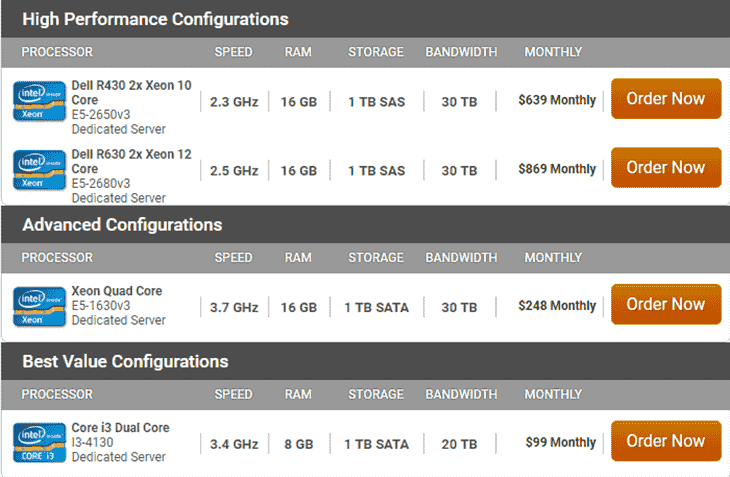
Task: Open the Dell R630 2x Xeon 12 Core title
Action: 131,161
